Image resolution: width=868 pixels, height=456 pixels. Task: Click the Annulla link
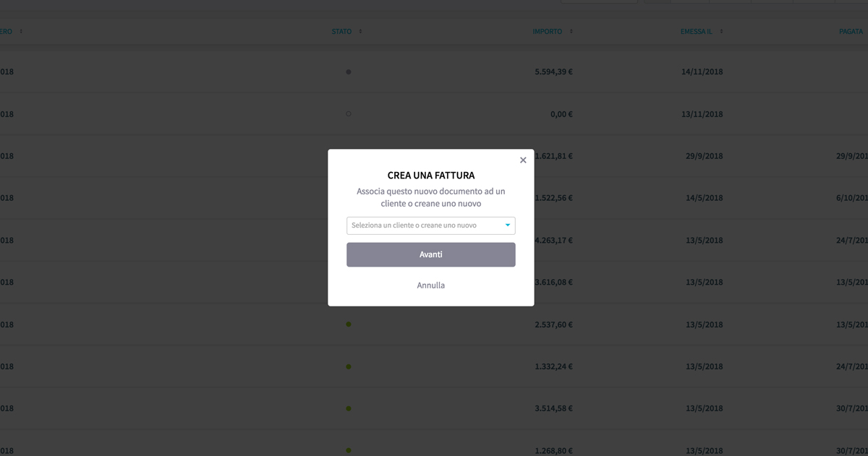coord(431,285)
